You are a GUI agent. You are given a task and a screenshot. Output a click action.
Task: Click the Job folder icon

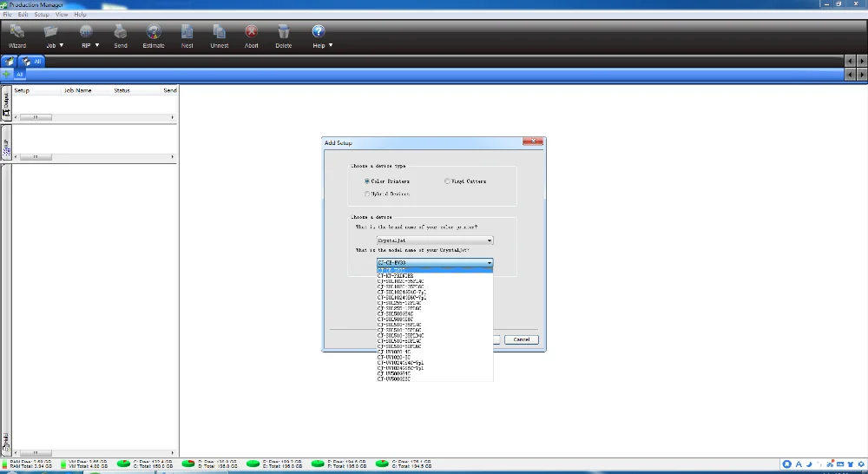tap(51, 31)
